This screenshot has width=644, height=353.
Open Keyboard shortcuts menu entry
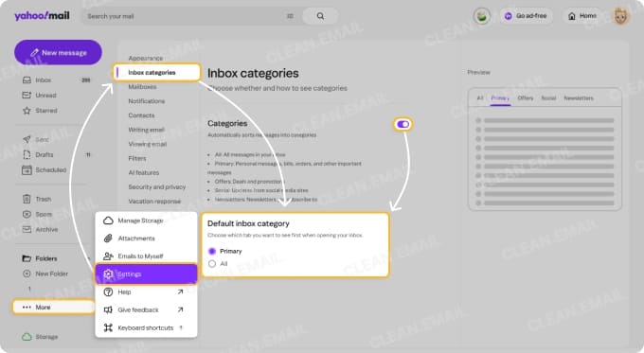point(146,327)
